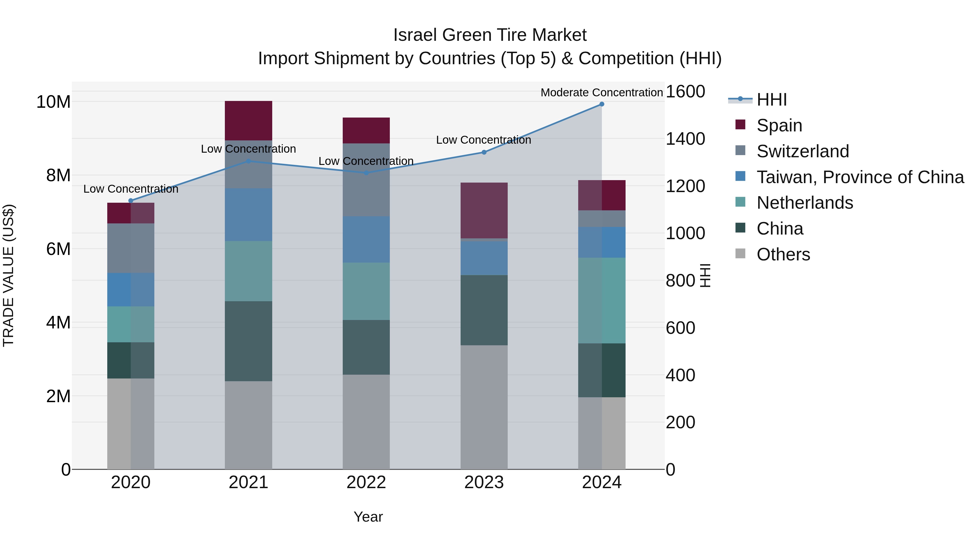Click the 10M tick on the trade value axis

tap(53, 102)
